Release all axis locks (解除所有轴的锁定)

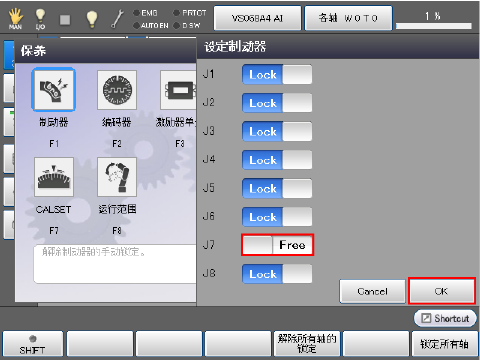point(307,344)
